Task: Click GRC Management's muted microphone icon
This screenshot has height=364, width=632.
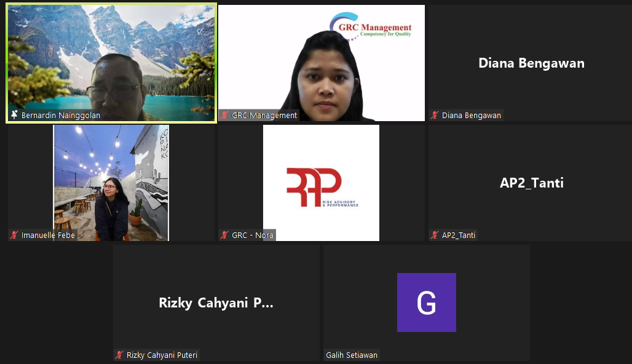Action: tap(225, 115)
